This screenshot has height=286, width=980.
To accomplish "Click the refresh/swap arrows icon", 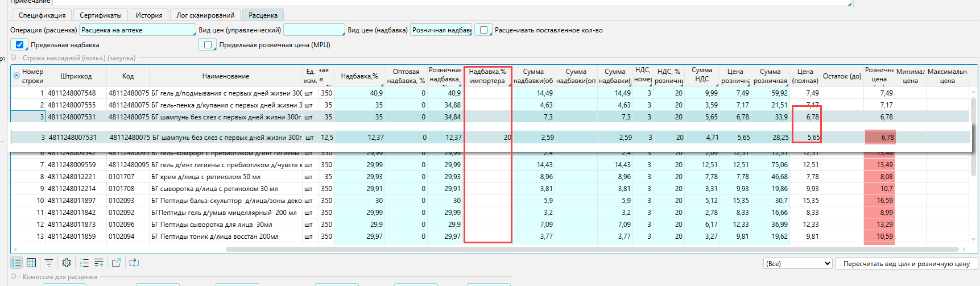I will (x=134, y=263).
